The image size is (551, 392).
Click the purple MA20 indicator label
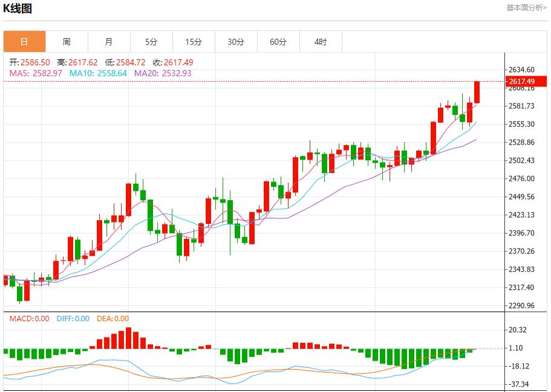point(162,73)
